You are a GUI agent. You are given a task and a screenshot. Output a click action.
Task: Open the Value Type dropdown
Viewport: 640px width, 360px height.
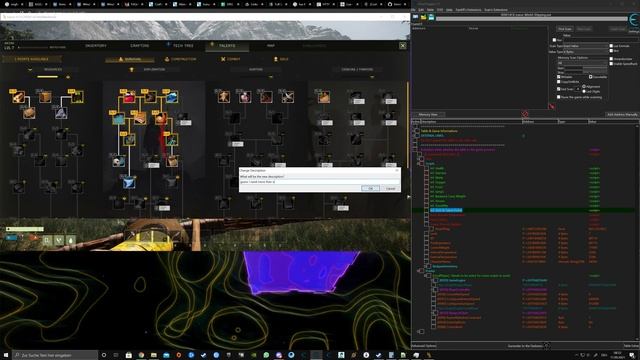click(x=585, y=52)
